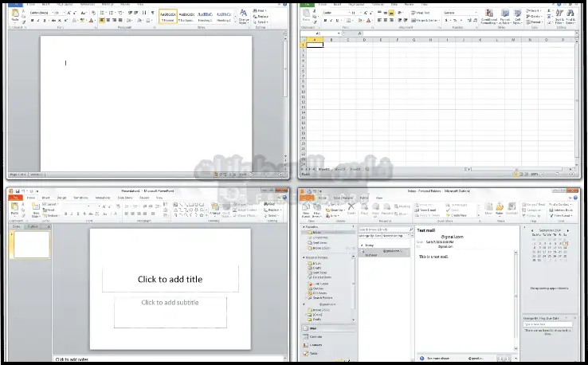This screenshot has height=365, width=588.
Task: Click font color swatch in Word ribbon
Action: pos(92,21)
